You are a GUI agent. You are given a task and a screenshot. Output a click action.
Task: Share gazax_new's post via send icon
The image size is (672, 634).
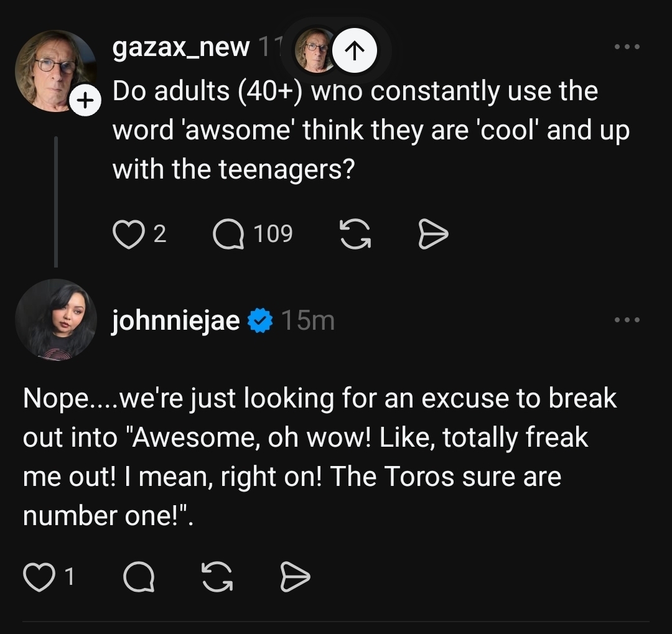[x=433, y=235]
